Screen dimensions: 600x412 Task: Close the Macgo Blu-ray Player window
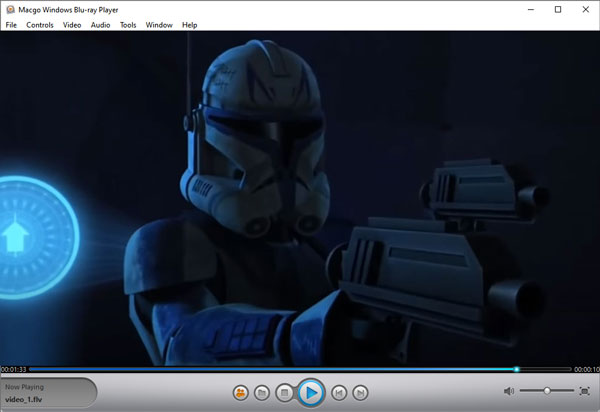pyautogui.click(x=585, y=10)
